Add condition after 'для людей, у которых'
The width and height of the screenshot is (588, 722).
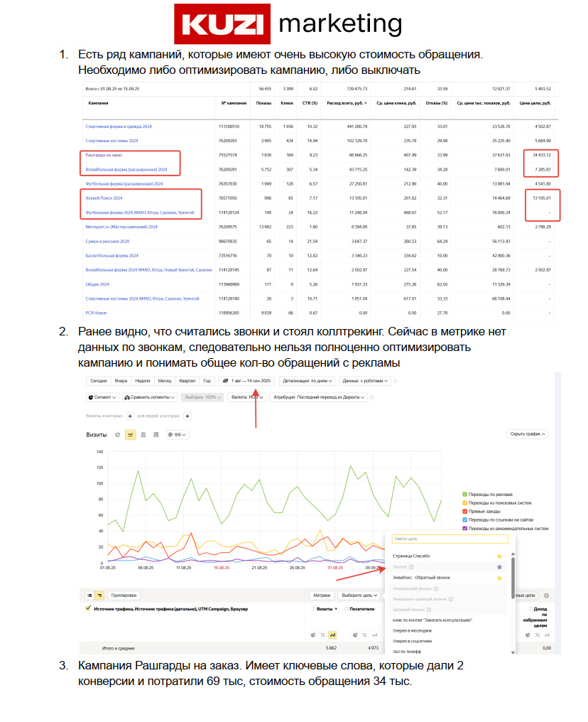[187, 416]
